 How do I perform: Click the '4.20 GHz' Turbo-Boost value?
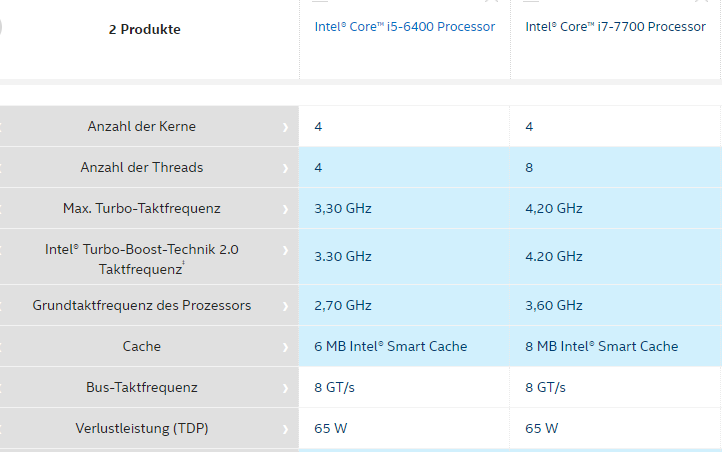click(x=553, y=256)
